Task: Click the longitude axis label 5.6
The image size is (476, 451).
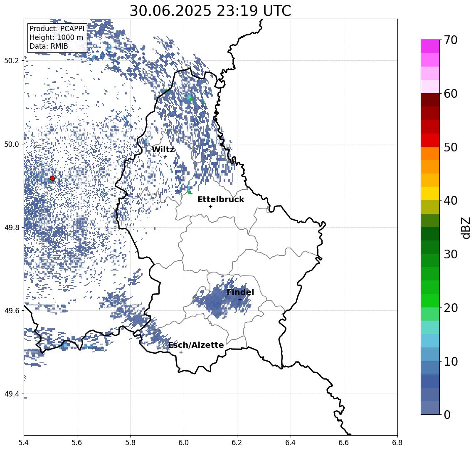Action: coord(77,443)
